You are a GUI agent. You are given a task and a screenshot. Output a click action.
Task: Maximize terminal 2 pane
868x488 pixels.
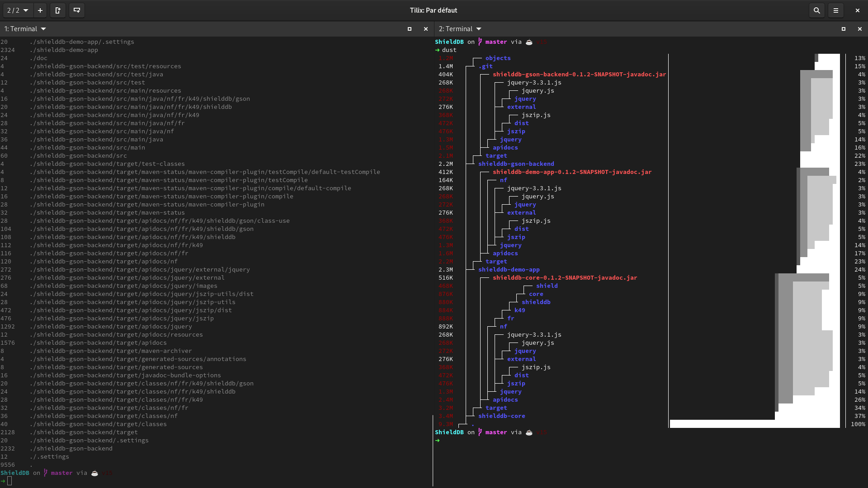pyautogui.click(x=844, y=29)
